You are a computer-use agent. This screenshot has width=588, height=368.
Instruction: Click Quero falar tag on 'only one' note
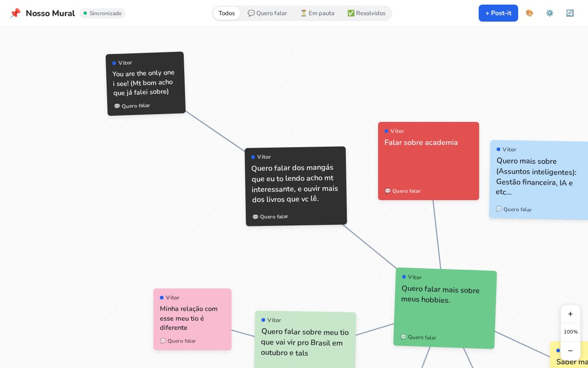click(x=132, y=106)
